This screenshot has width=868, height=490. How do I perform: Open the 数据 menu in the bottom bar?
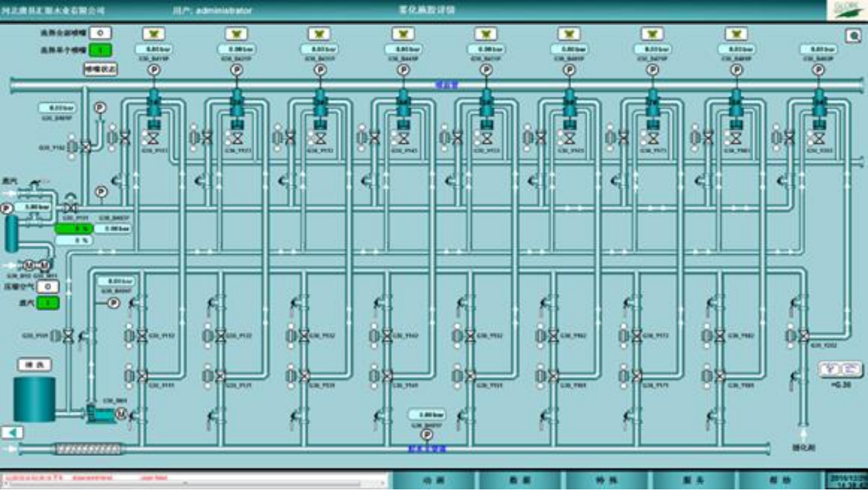coord(521,480)
